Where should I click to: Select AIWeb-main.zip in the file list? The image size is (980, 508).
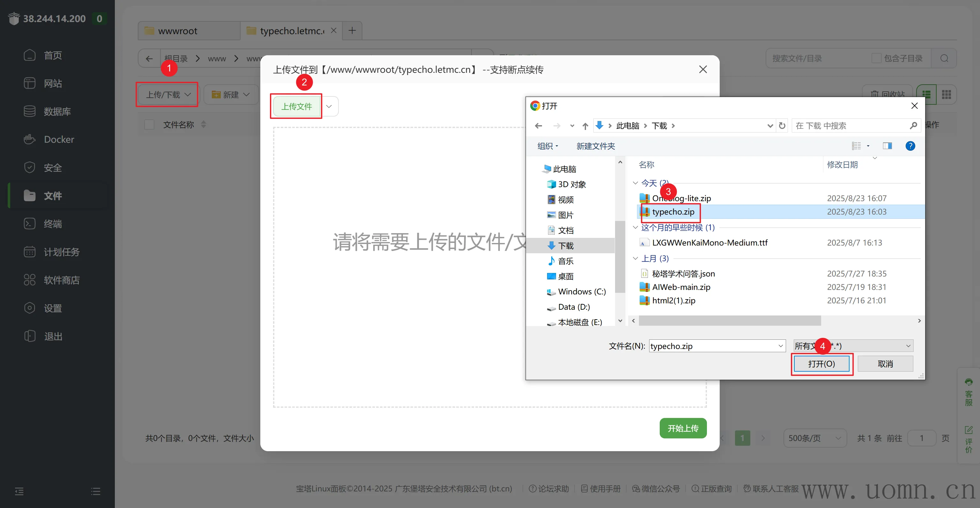coord(681,287)
